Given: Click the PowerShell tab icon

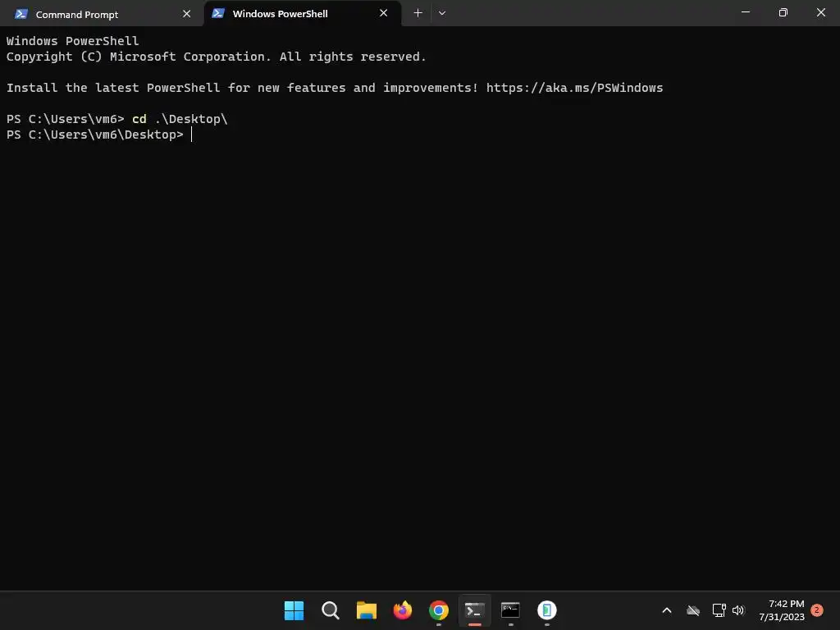Looking at the screenshot, I should (x=218, y=13).
